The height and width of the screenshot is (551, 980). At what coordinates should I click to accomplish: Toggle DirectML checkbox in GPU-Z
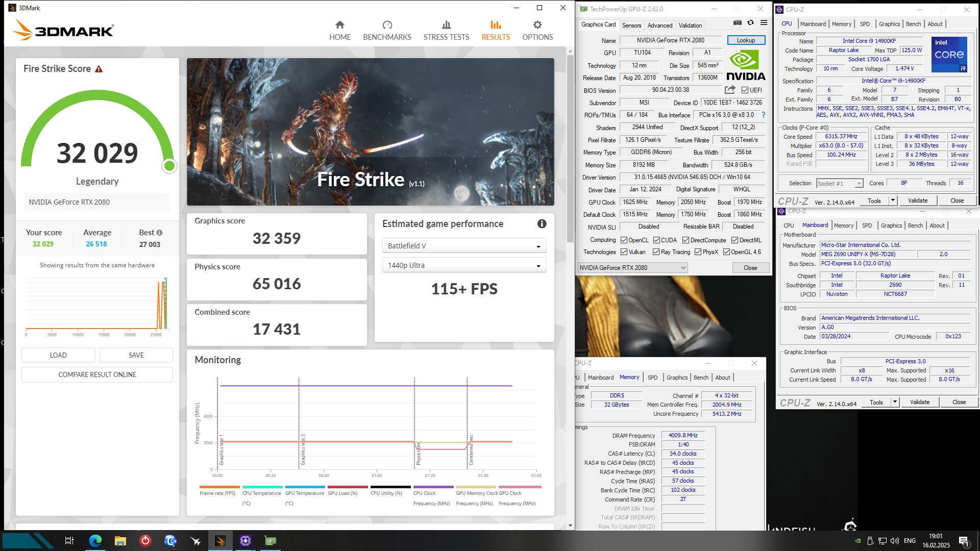click(734, 240)
